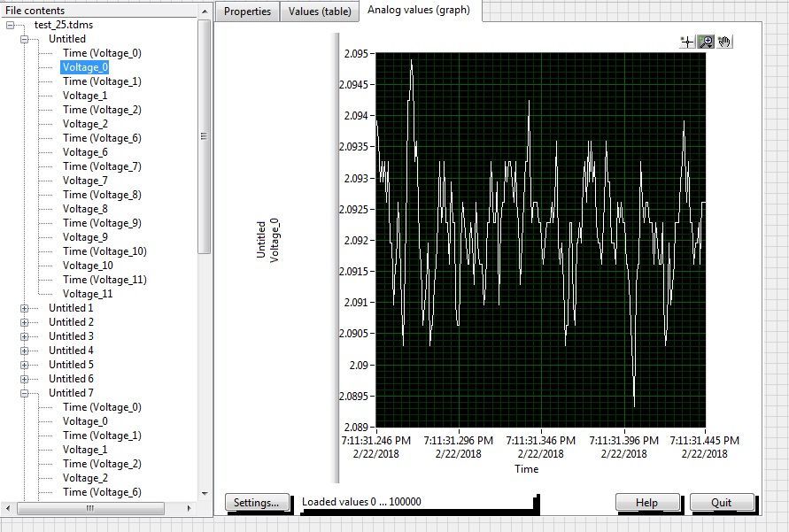Viewport: 789px width, 532px height.
Task: Click the 2.089 minimum Y-axis label
Action: tap(356, 428)
